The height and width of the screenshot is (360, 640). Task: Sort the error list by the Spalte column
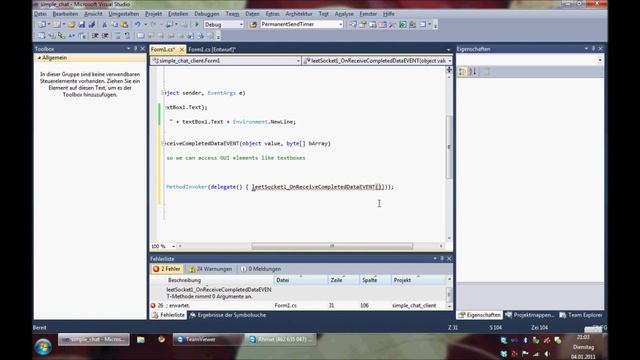click(375, 280)
